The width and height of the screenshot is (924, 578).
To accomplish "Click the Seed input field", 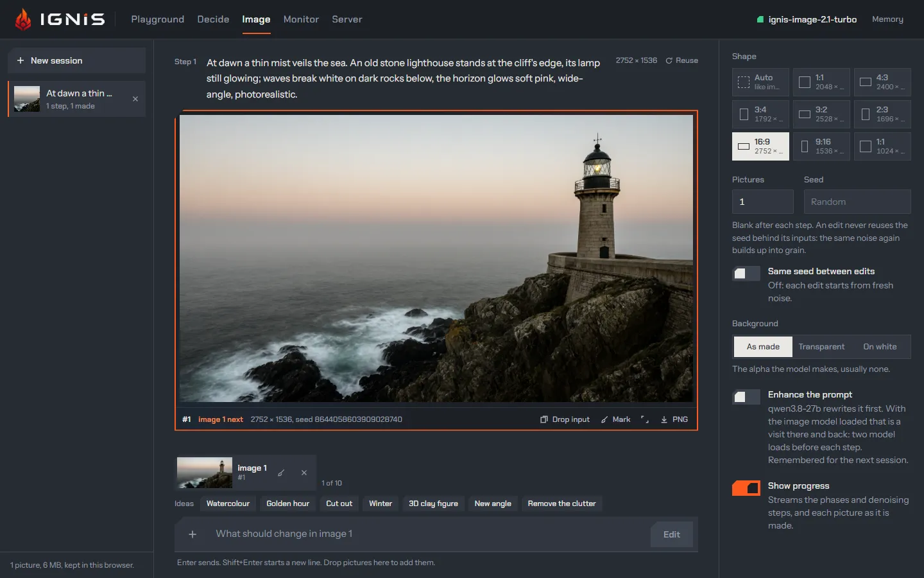I will pyautogui.click(x=857, y=202).
